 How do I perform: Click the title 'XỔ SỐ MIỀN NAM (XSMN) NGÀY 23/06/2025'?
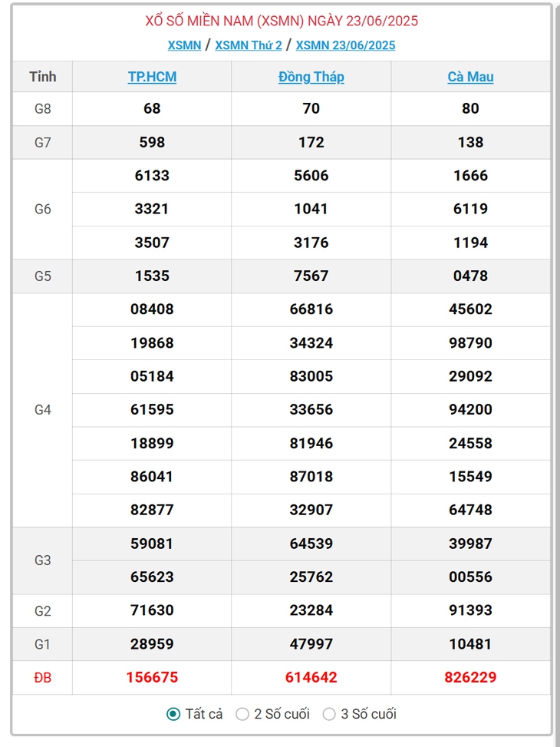click(282, 21)
